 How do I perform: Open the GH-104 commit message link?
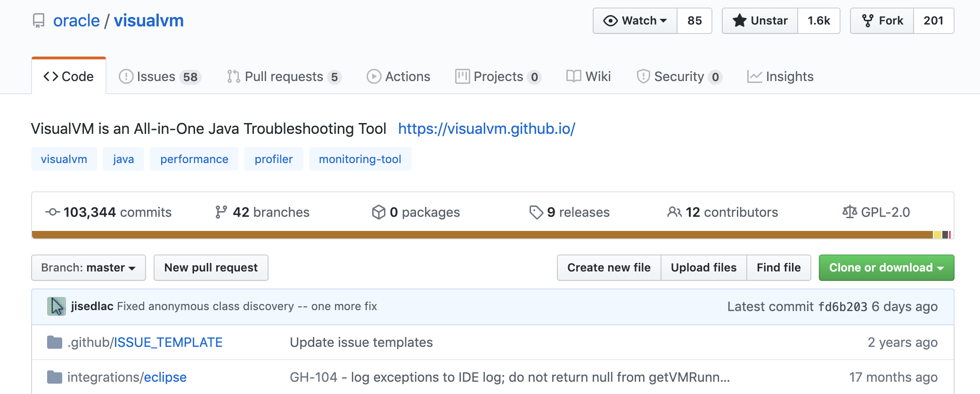click(x=510, y=377)
